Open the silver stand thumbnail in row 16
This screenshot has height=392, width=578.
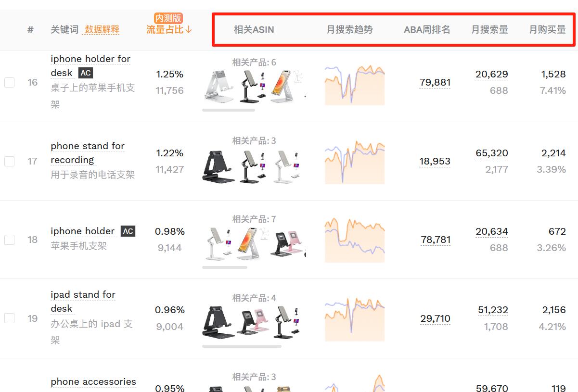pyautogui.click(x=218, y=86)
